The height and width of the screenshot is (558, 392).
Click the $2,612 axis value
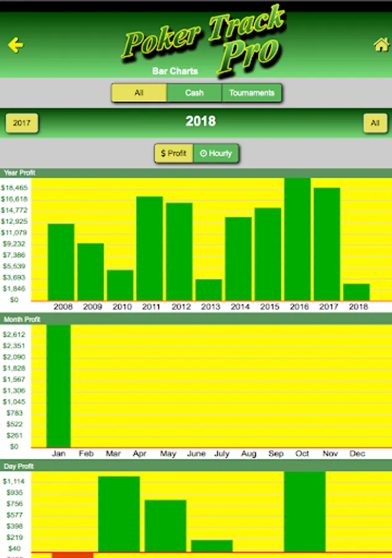pyautogui.click(x=14, y=335)
